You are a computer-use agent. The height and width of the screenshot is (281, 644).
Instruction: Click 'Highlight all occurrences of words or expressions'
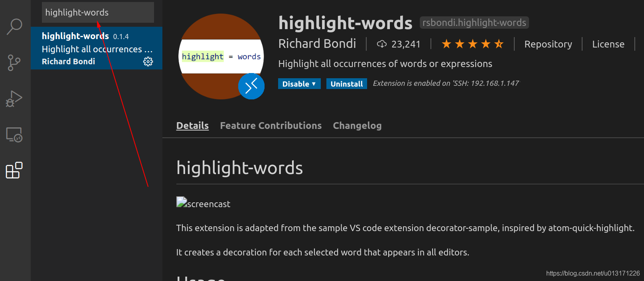[x=385, y=64]
